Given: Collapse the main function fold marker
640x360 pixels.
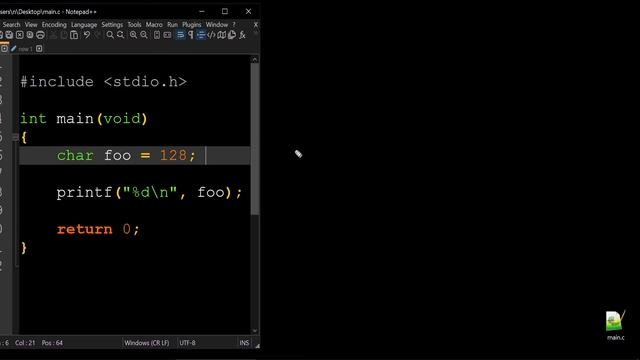Looking at the screenshot, I should pyautogui.click(x=15, y=138).
